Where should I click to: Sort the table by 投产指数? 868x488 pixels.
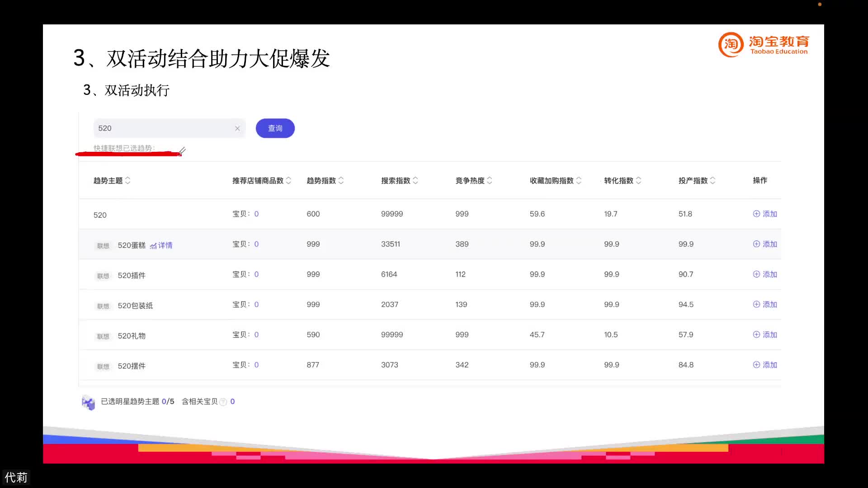(712, 180)
